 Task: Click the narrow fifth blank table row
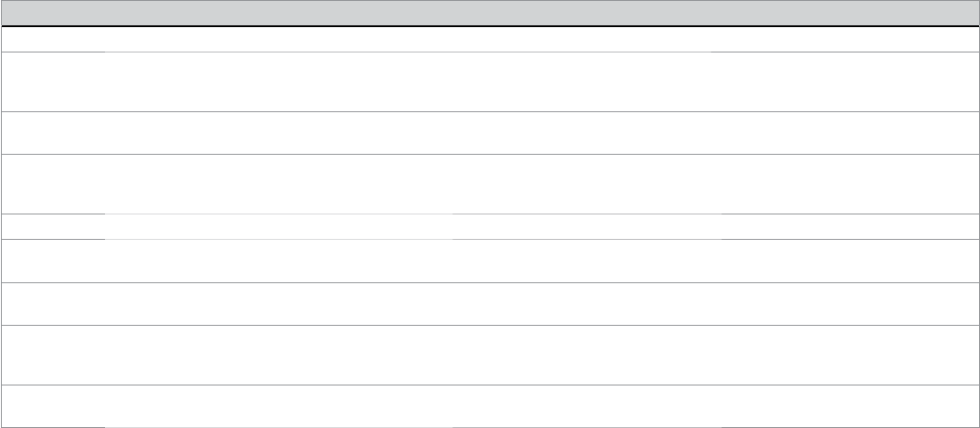click(490, 226)
